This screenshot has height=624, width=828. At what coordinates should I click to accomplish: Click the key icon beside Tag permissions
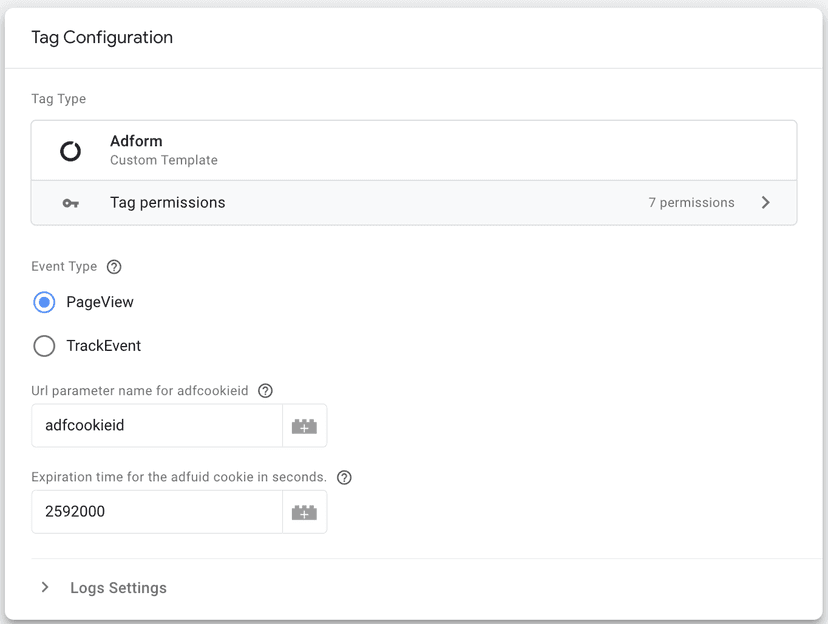tap(69, 201)
